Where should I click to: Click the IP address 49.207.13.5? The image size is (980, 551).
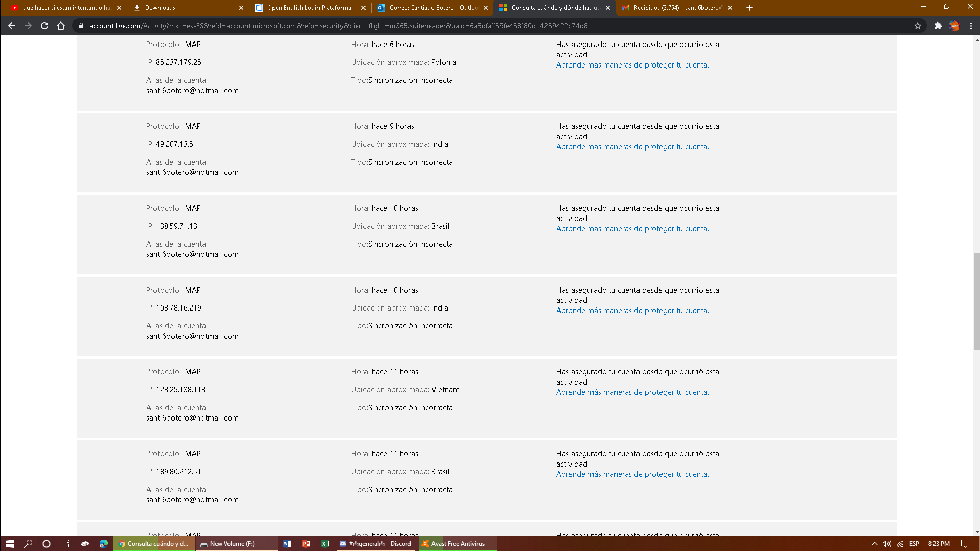click(174, 144)
